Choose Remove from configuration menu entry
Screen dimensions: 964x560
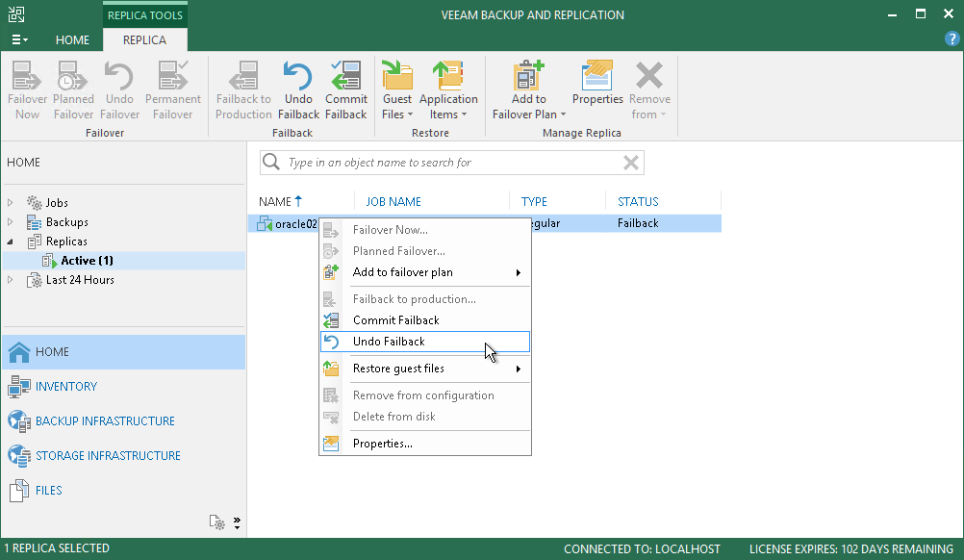pos(425,395)
